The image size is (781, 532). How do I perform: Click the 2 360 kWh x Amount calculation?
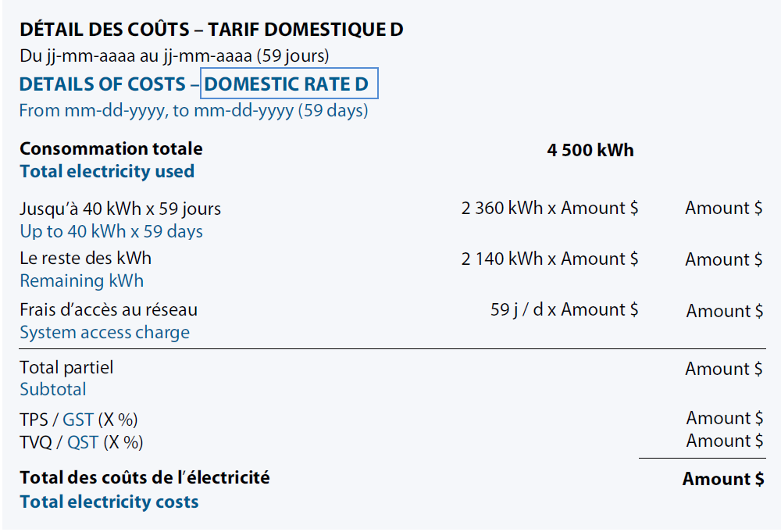pyautogui.click(x=550, y=209)
